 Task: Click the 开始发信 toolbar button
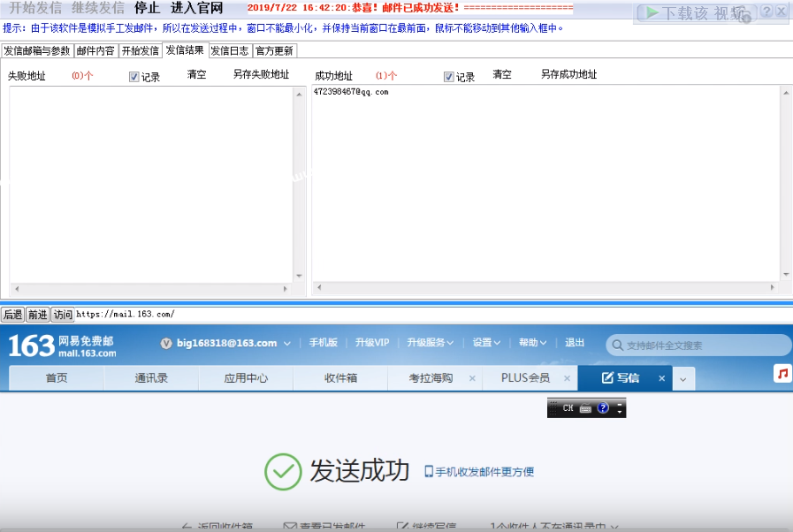[34, 8]
